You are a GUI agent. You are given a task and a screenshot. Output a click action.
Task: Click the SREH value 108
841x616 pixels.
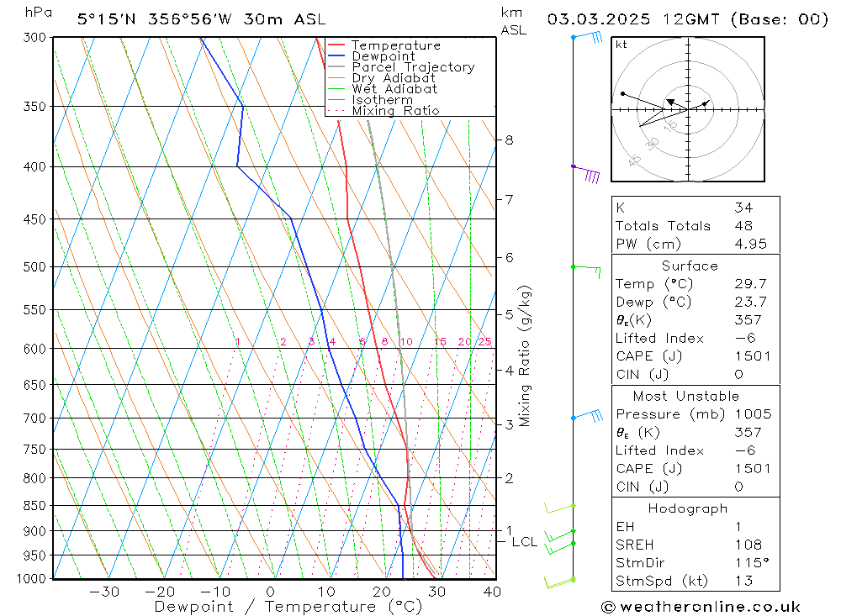(748, 545)
